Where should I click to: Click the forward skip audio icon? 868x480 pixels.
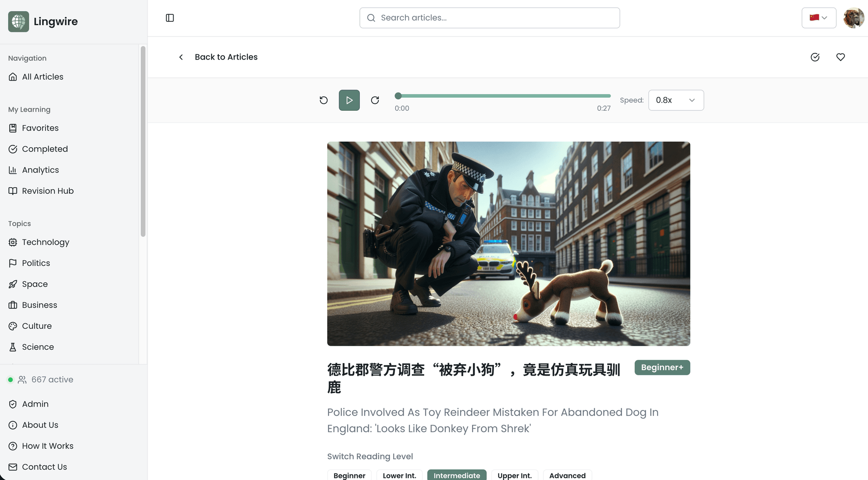pyautogui.click(x=375, y=100)
